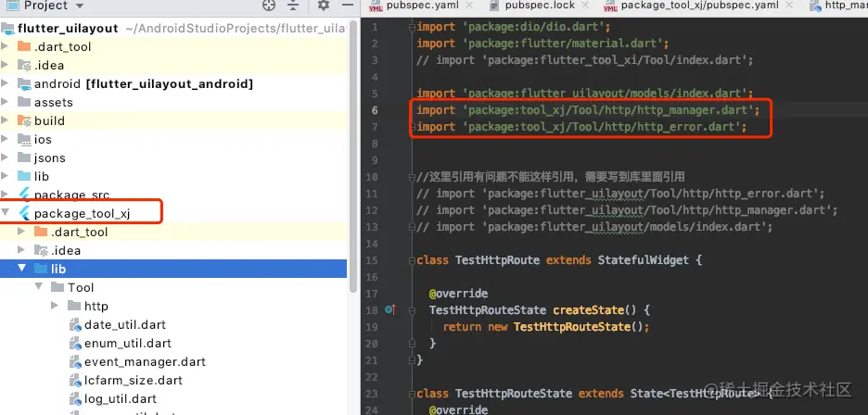Close the pubspec.yaml tab
Viewport: 868px width, 415px height.
point(469,5)
